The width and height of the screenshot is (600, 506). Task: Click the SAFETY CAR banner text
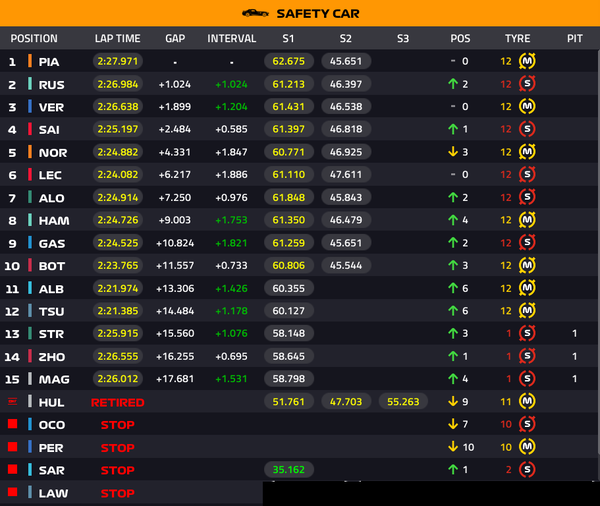coord(318,14)
